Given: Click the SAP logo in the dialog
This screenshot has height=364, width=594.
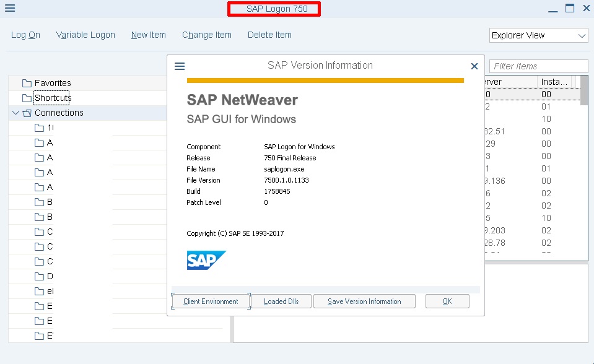Looking at the screenshot, I should [206, 260].
